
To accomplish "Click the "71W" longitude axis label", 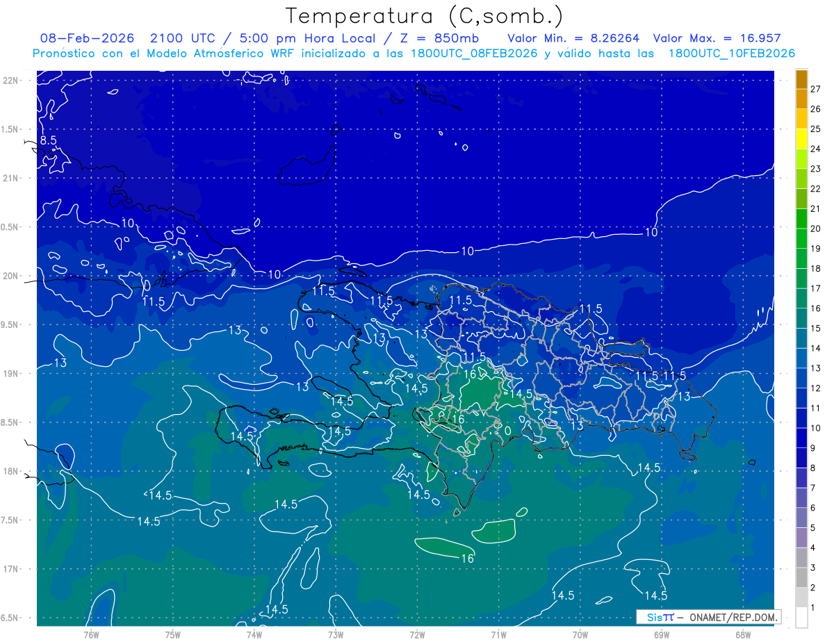I will pos(498,635).
